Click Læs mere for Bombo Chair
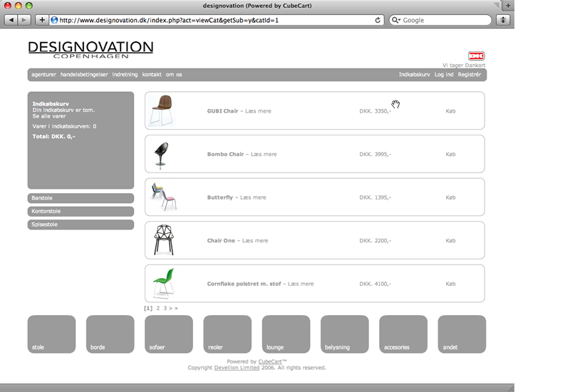This screenshot has width=570, height=392. tap(264, 155)
